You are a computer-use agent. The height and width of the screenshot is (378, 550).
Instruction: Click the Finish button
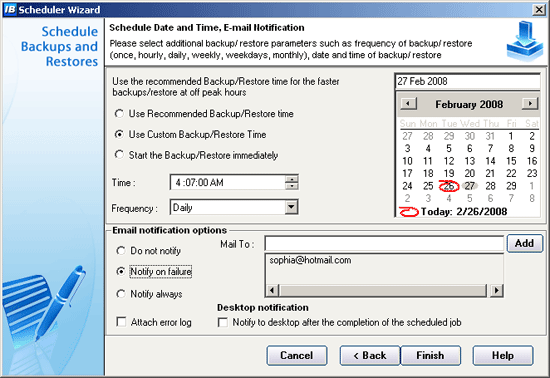(430, 356)
